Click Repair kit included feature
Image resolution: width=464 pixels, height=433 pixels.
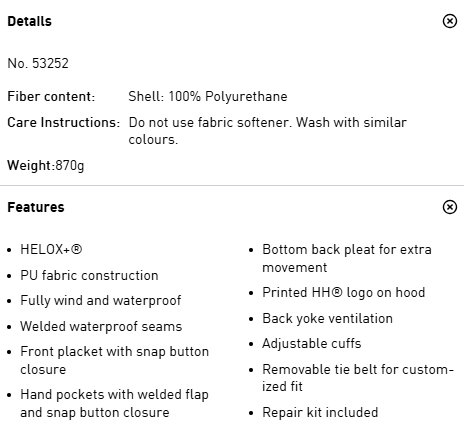pyautogui.click(x=320, y=412)
